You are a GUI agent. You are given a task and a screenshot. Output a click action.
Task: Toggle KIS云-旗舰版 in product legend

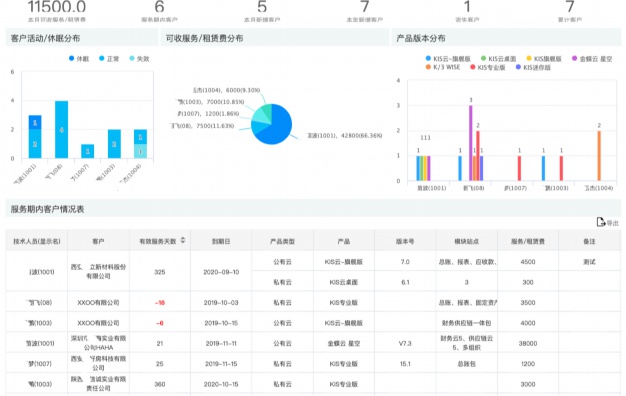click(x=448, y=59)
